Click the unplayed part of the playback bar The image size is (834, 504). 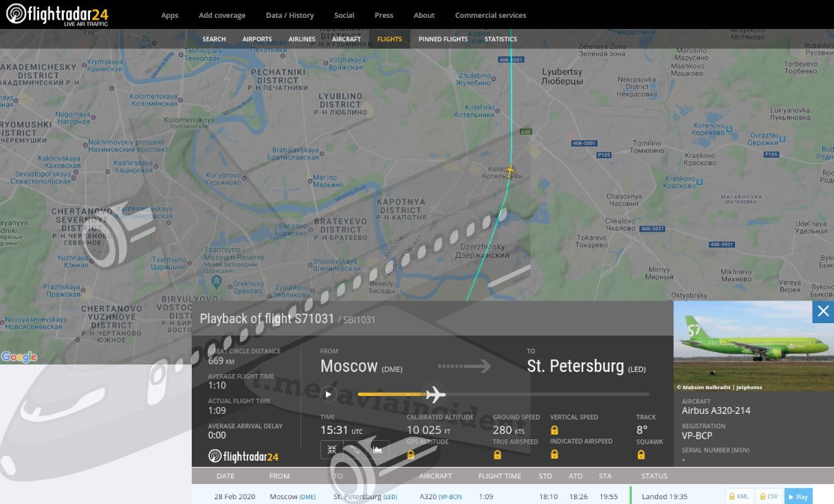548,395
